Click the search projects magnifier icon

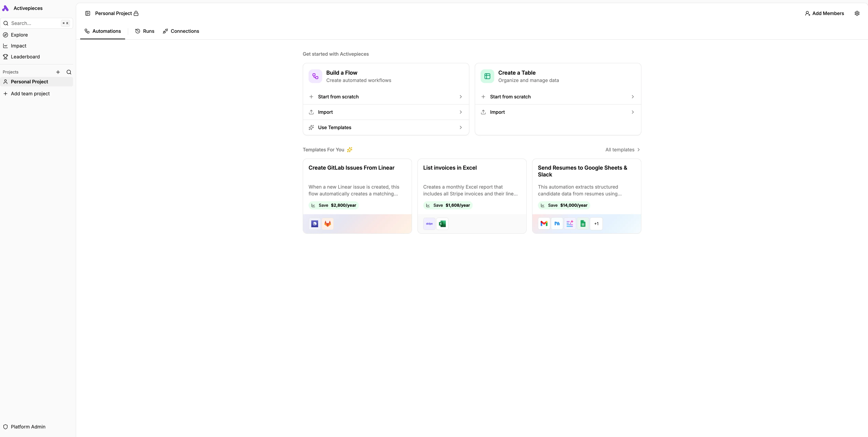69,72
